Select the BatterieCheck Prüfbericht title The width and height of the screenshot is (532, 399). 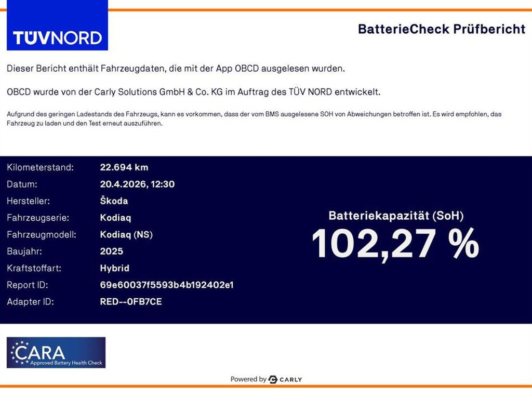[x=441, y=29]
